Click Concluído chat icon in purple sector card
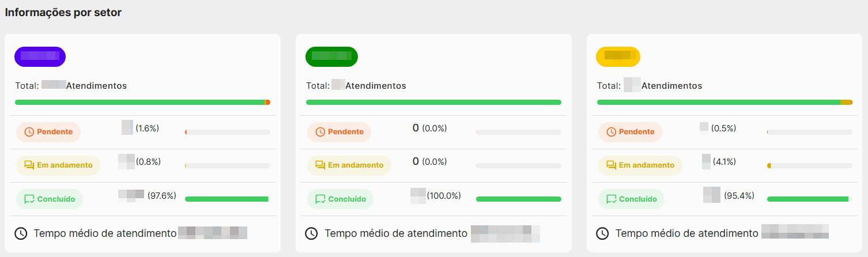This screenshot has width=868, height=257. 30,199
